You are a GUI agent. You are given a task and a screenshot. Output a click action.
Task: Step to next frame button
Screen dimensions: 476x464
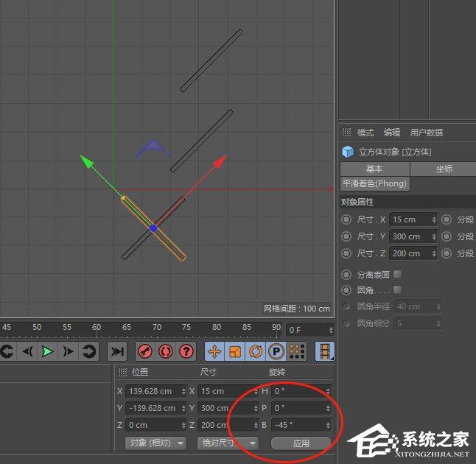click(x=68, y=351)
